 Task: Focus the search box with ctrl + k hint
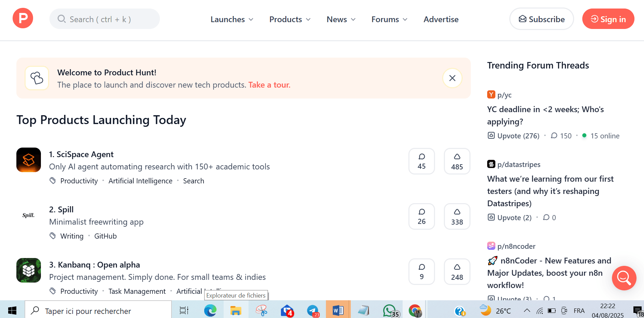105,19
